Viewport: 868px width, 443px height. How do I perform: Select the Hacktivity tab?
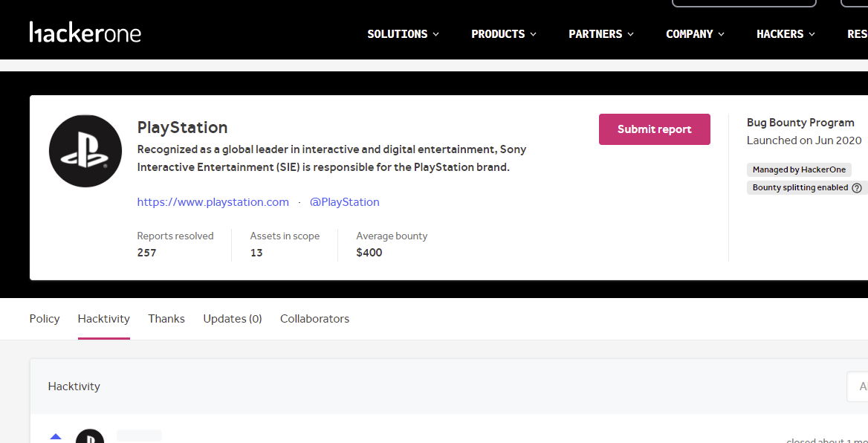[x=104, y=319]
